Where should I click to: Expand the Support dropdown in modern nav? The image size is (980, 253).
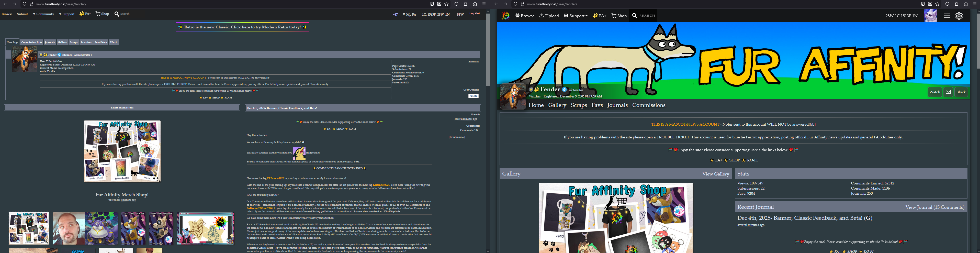click(576, 16)
